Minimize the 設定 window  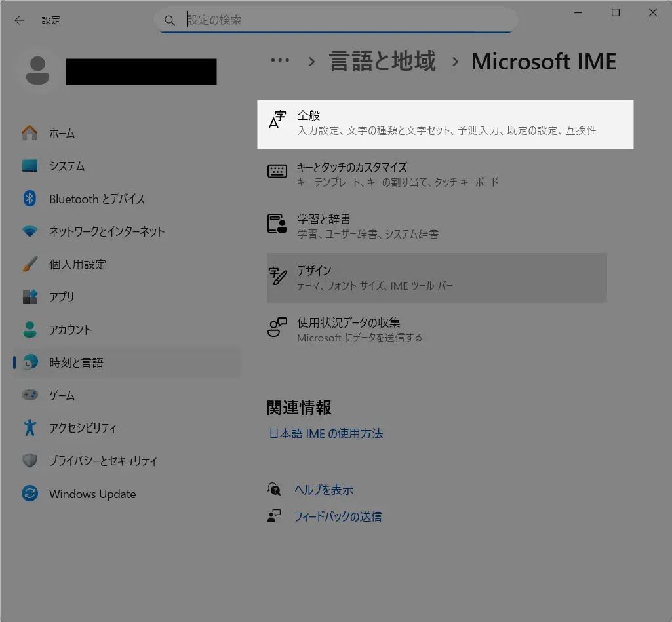578,12
